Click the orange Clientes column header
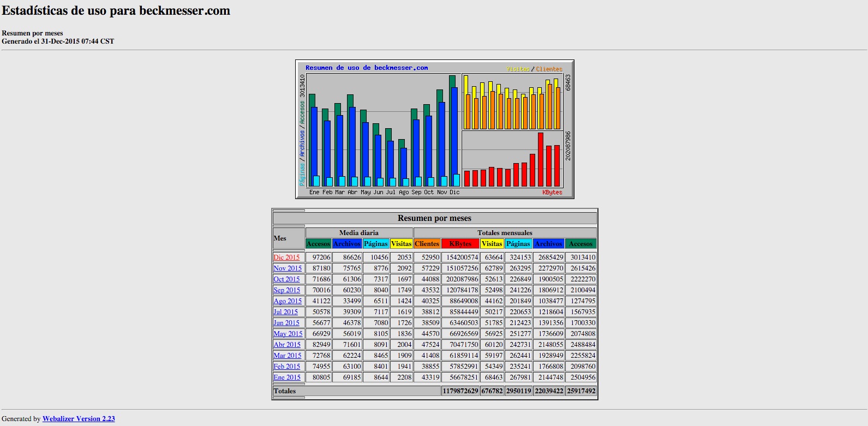Screen dimensions: 868x426 tap(427, 244)
